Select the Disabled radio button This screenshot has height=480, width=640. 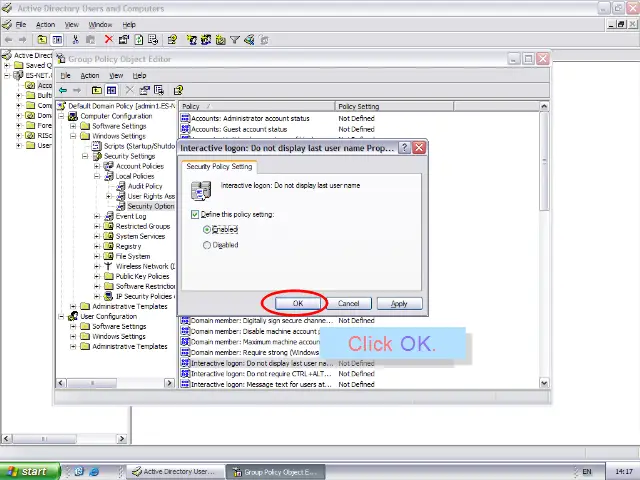(207, 245)
